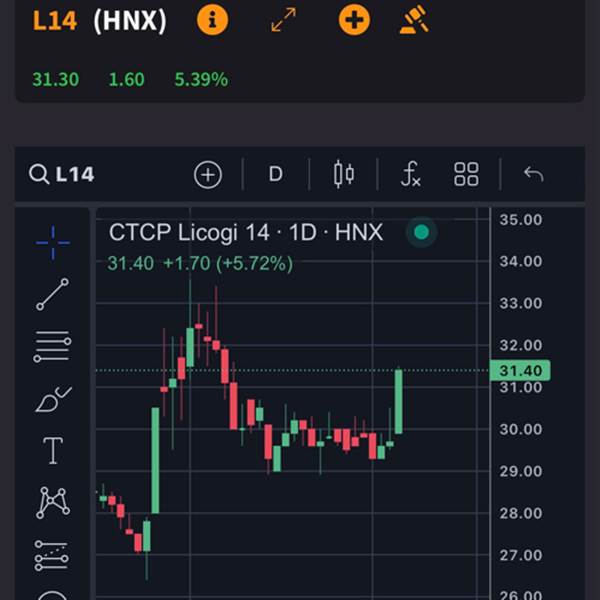Open the L14 stock info icon
Viewport: 600px width, 600px height.
point(212,20)
